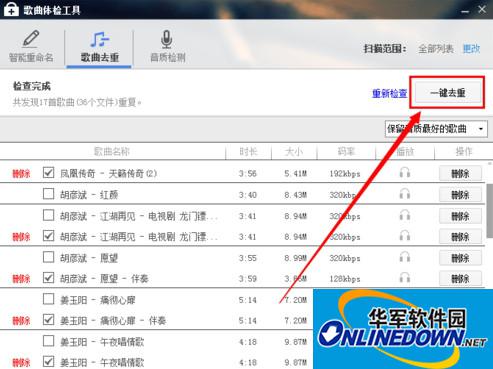Click 删除 button for 凤凰传奇 - 天籁传奇 (2)
493x369 pixels.
[x=460, y=173]
